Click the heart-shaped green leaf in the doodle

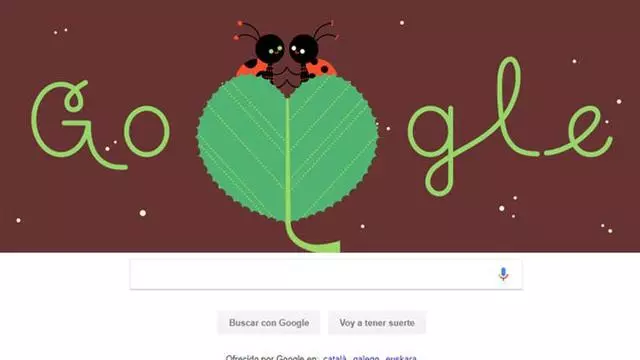[287, 148]
